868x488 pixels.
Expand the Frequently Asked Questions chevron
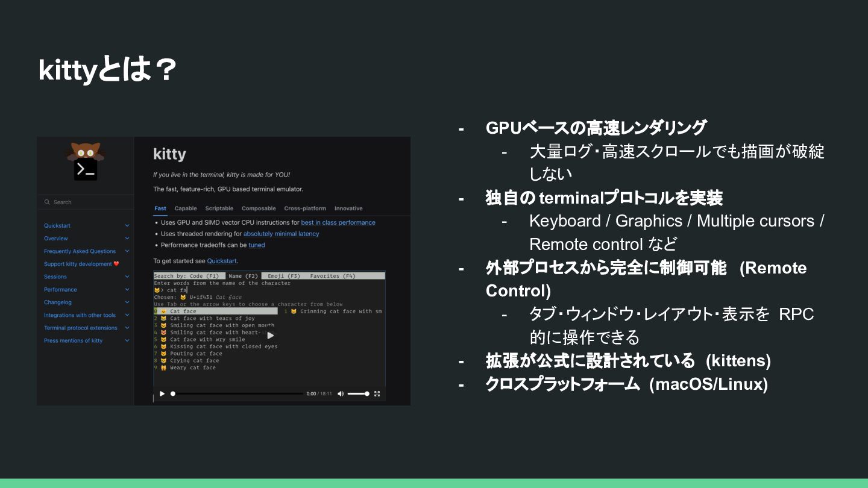click(x=127, y=251)
